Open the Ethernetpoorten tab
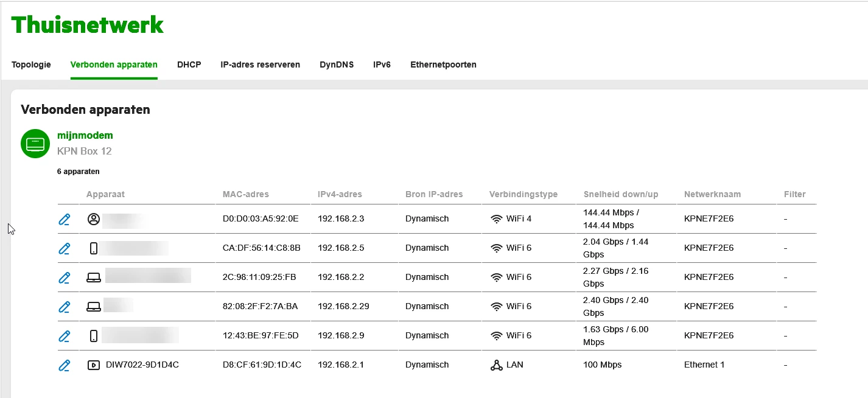 point(443,65)
